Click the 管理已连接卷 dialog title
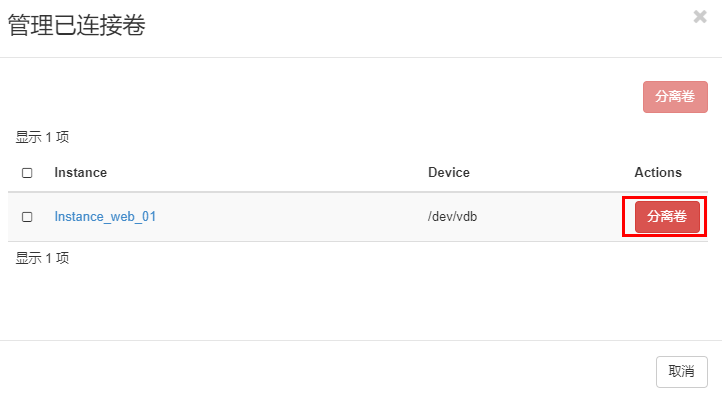This screenshot has width=722, height=396. (76, 25)
